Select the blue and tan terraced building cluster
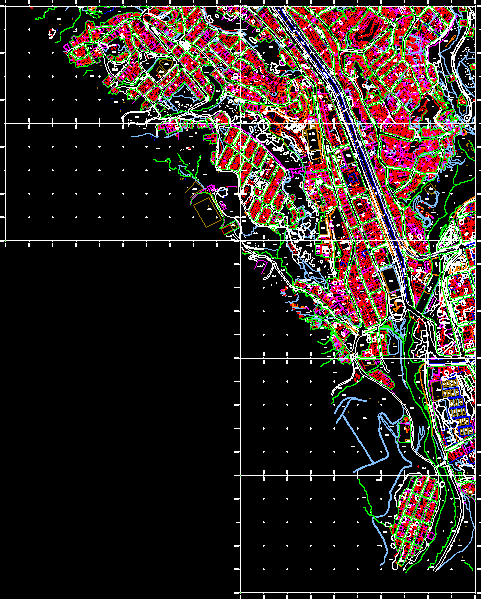This screenshot has width=481, height=599. tap(457, 407)
